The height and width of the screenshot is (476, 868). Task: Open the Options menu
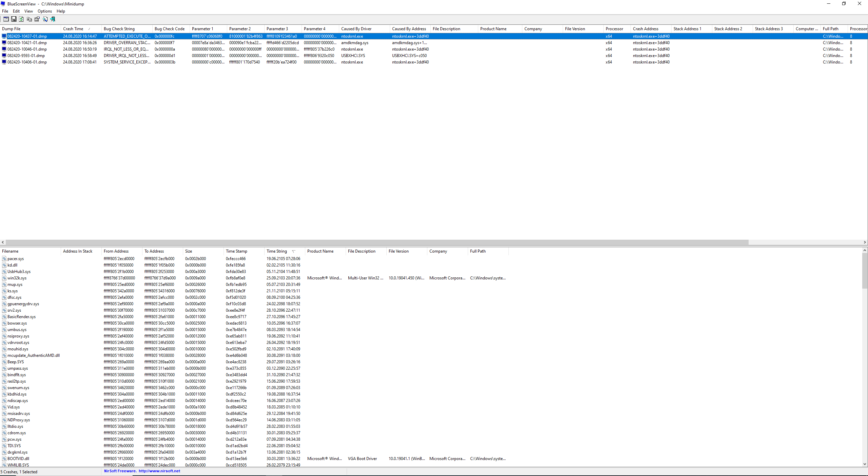pyautogui.click(x=45, y=11)
